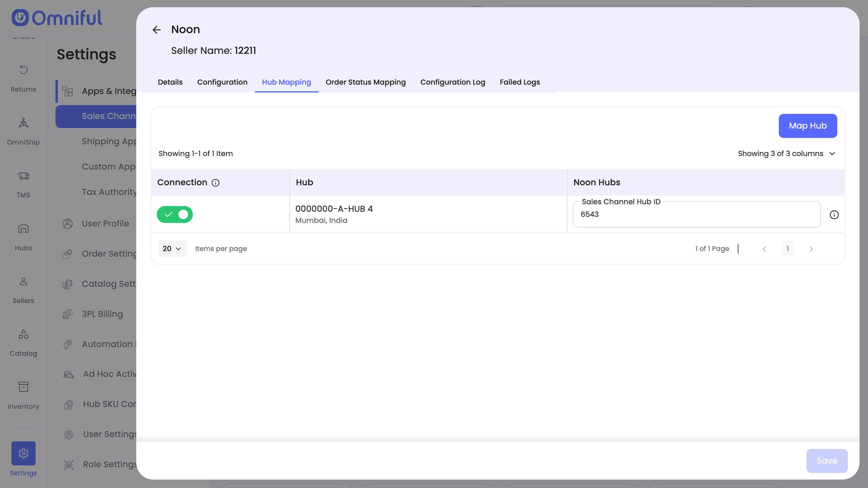The width and height of the screenshot is (868, 488).
Task: Click the Connection column info icon
Action: click(215, 183)
